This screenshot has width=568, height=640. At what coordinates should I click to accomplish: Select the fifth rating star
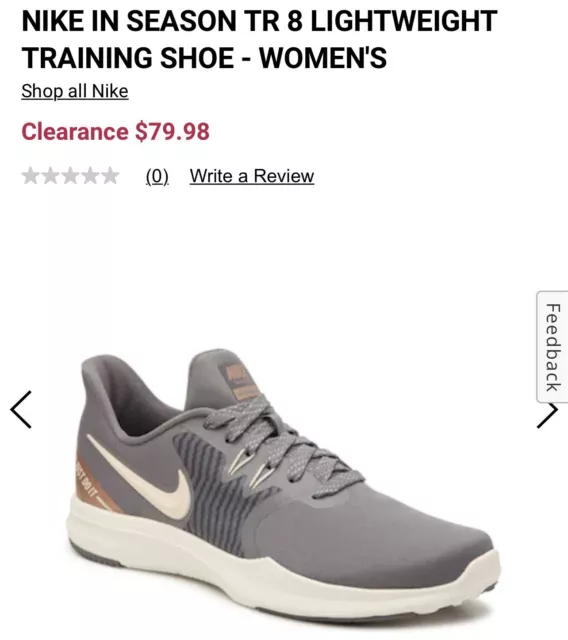[x=110, y=176]
